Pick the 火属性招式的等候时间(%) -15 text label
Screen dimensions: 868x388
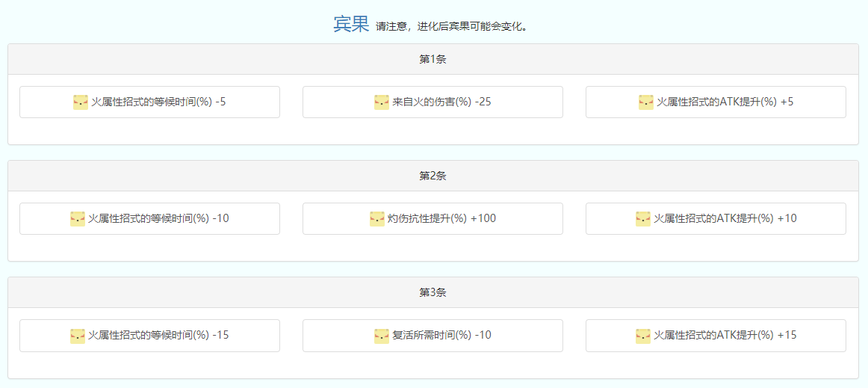point(158,336)
